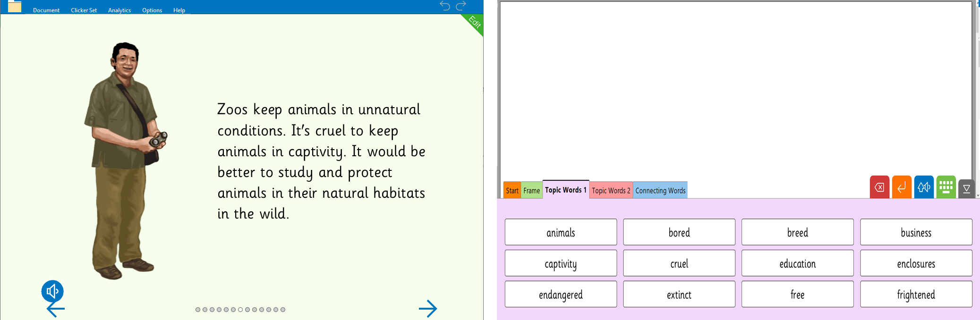Select the first page indicator dot
Viewport: 980px width, 320px height.
pyautogui.click(x=198, y=310)
